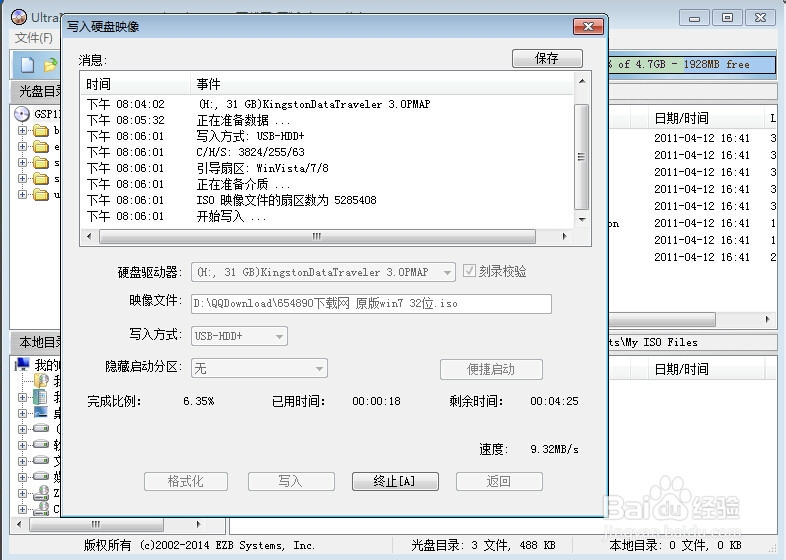Toggle the 刻录校验 verify checkbox
This screenshot has width=786, height=560.
coord(469,271)
